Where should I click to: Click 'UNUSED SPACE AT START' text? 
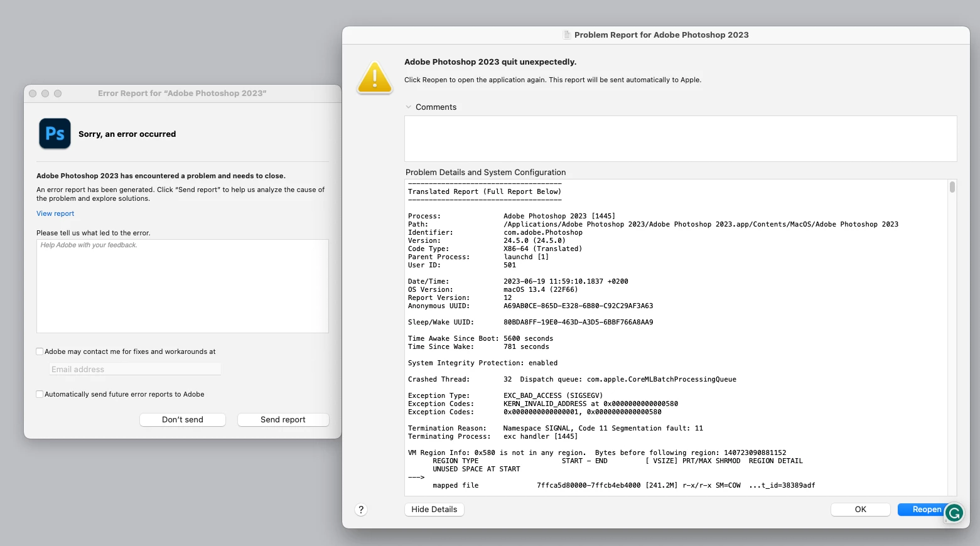pyautogui.click(x=477, y=469)
